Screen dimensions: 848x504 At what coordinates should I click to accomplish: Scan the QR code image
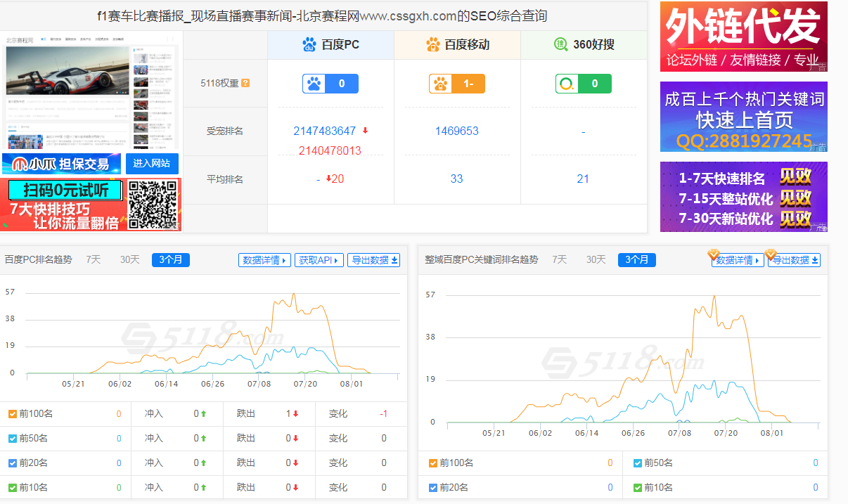(x=153, y=205)
